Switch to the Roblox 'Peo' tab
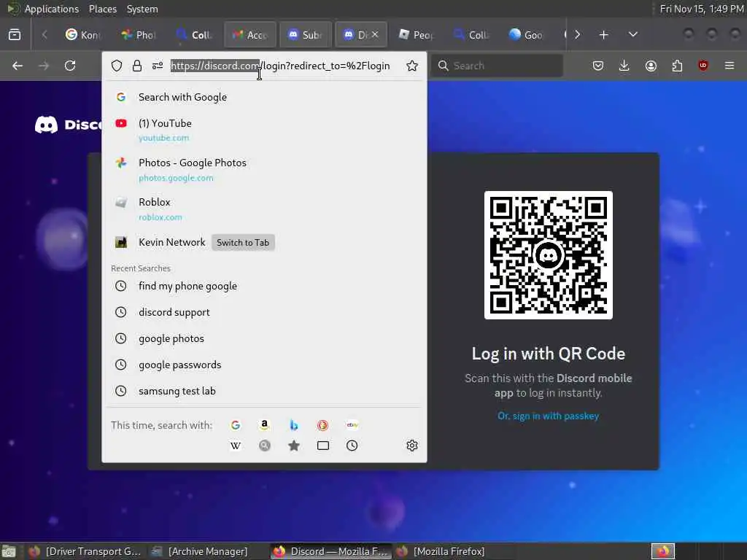The image size is (747, 560). click(417, 35)
